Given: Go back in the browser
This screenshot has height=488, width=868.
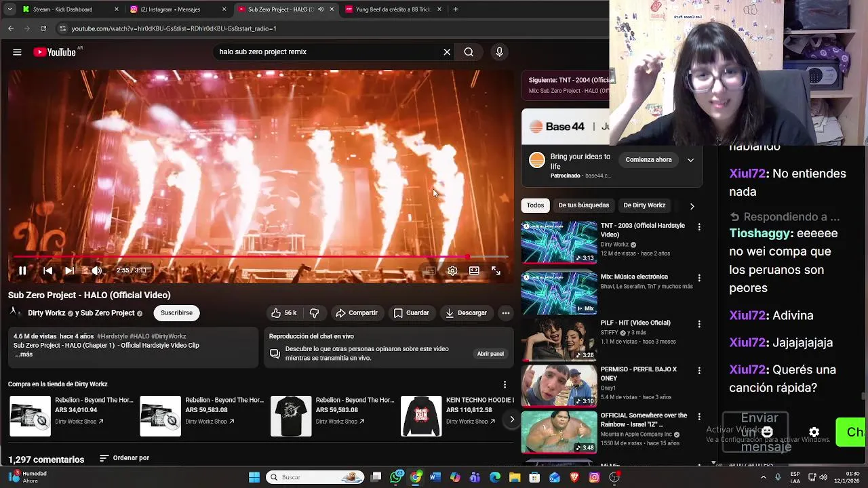Looking at the screenshot, I should tap(11, 28).
